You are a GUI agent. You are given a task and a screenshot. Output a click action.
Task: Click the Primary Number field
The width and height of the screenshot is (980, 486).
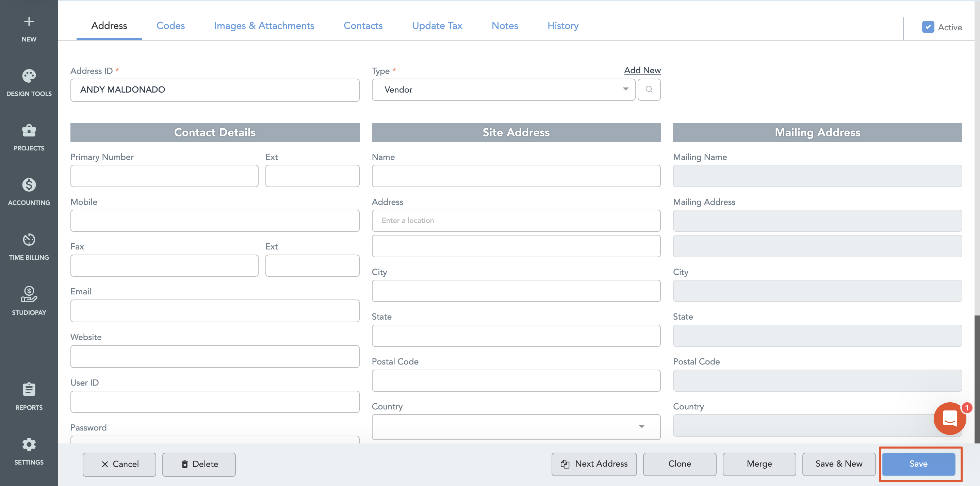(x=164, y=176)
